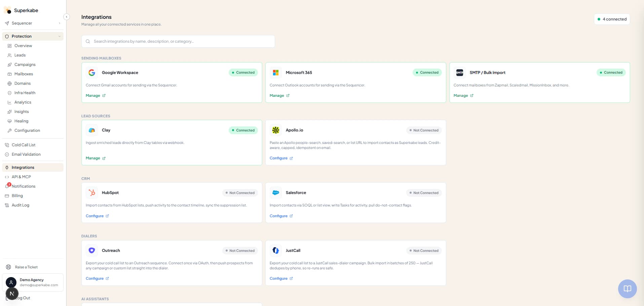This screenshot has height=306, width=644.
Task: Click the Insights sparkle icon
Action: point(9,112)
